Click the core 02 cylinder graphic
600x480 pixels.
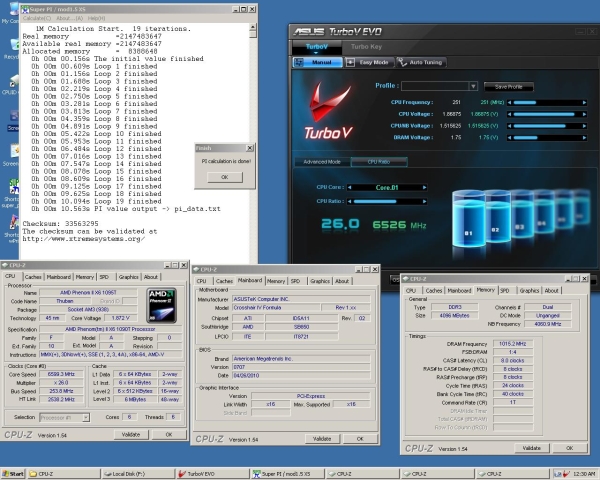click(498, 216)
